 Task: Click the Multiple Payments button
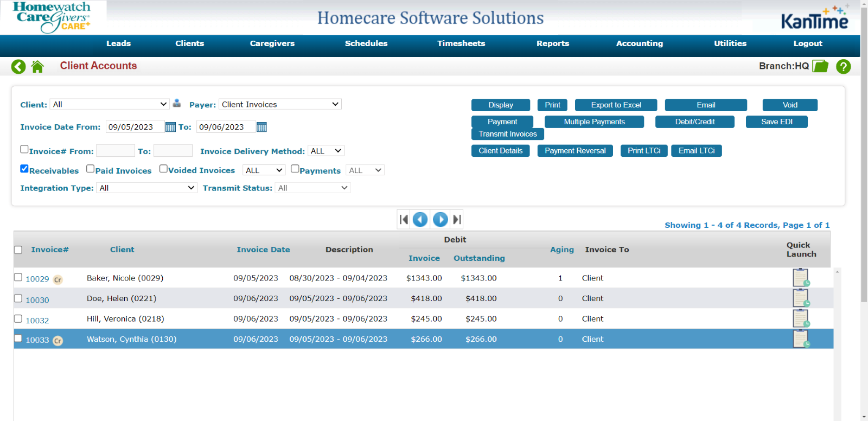[594, 122]
